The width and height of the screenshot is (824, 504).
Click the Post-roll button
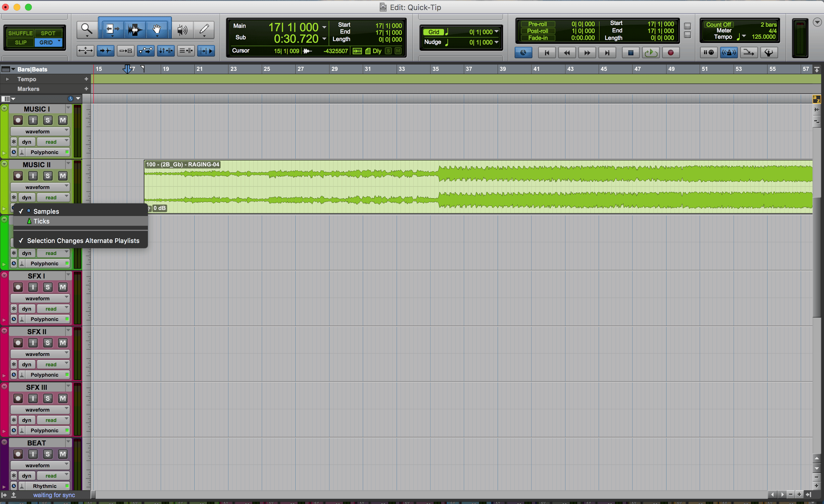pyautogui.click(x=537, y=31)
